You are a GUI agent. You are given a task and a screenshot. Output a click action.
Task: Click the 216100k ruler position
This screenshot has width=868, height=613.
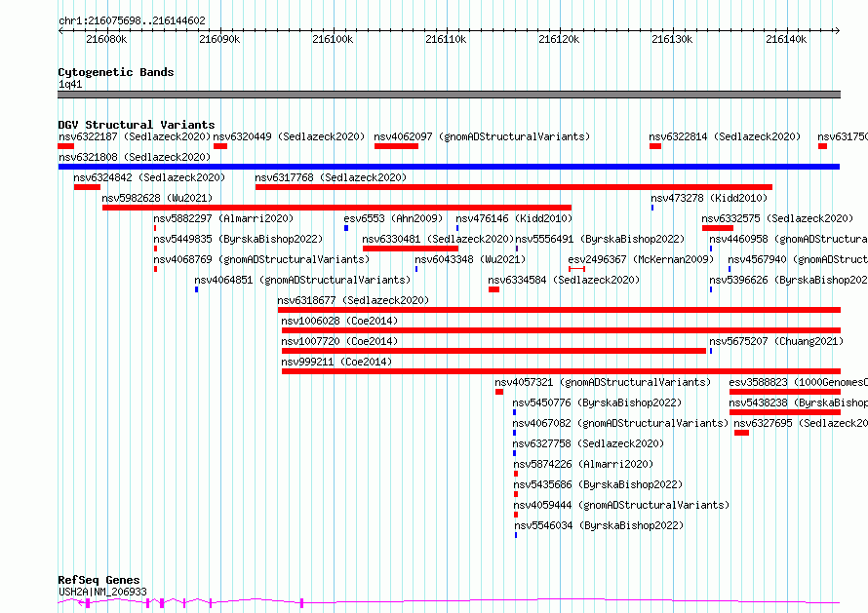(x=333, y=40)
